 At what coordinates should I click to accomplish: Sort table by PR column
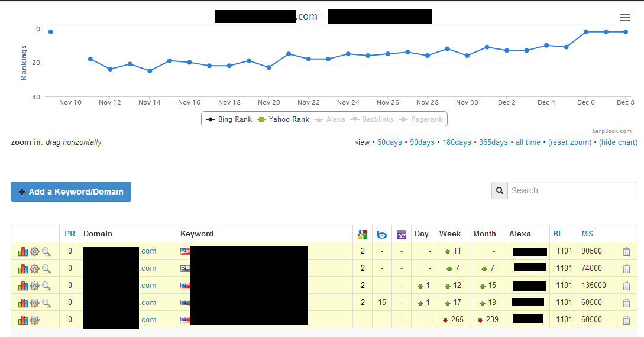click(70, 234)
